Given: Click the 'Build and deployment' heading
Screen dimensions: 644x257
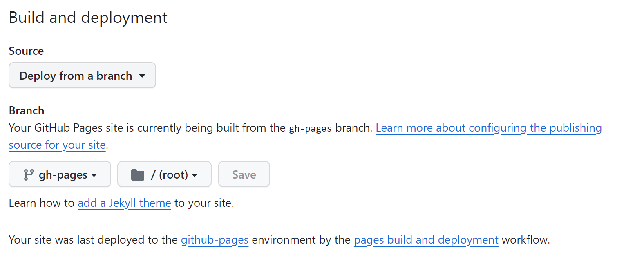Looking at the screenshot, I should point(88,18).
